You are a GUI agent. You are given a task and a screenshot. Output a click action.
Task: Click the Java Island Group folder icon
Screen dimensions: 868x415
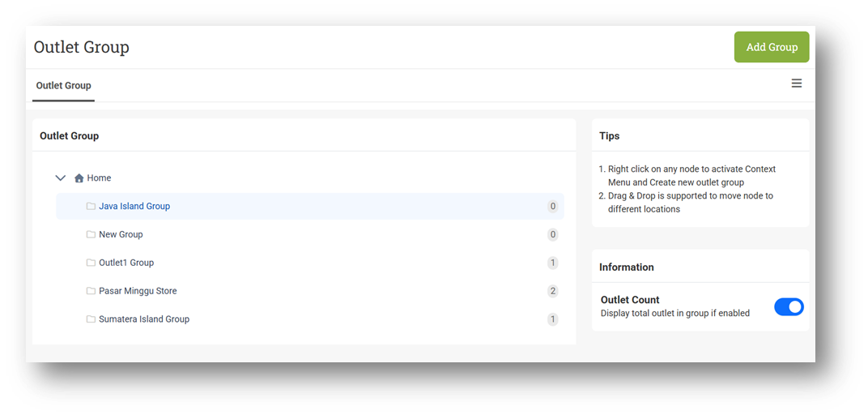[91, 206]
